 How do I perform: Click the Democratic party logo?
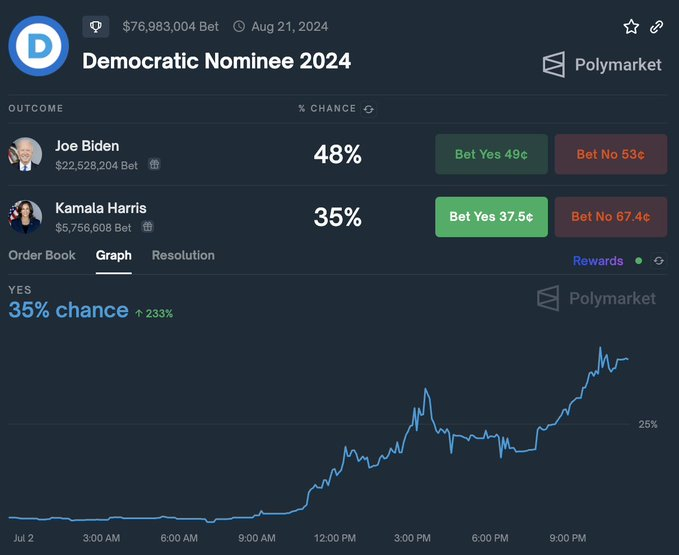point(37,45)
